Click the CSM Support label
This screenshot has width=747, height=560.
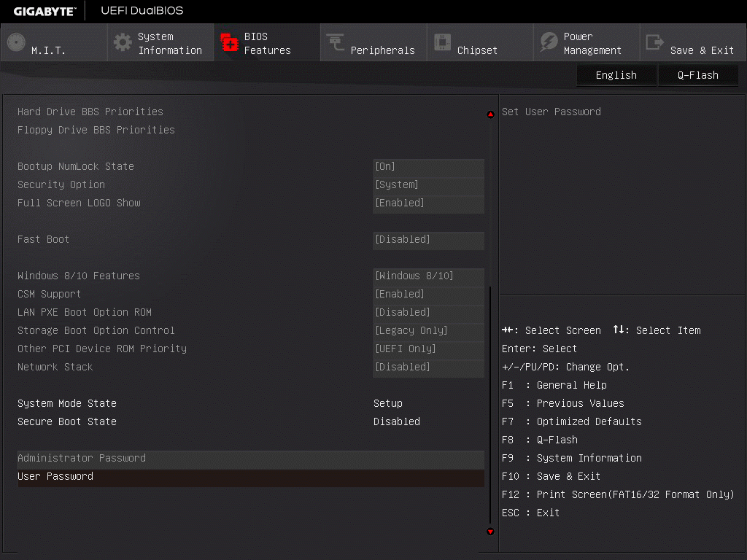click(x=49, y=295)
